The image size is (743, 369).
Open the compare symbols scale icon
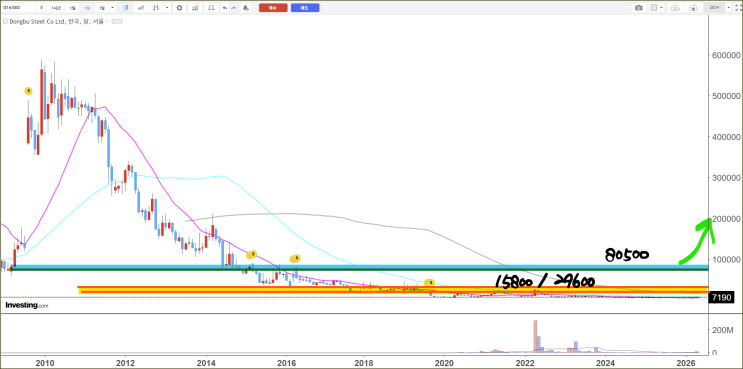coord(211,8)
